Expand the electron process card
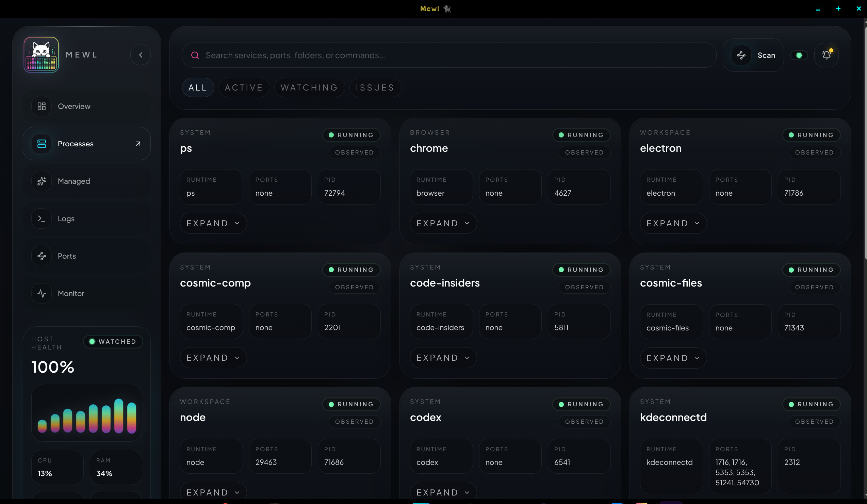 (x=673, y=223)
